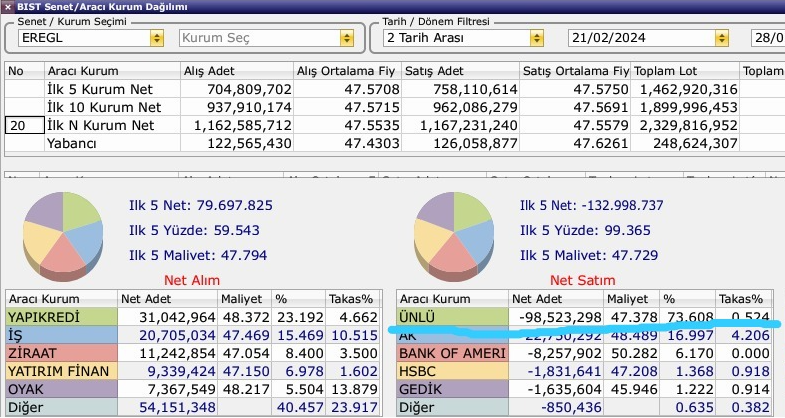Viewport: 785px width, 418px height.
Task: Click the Net Satım heading
Action: click(583, 280)
